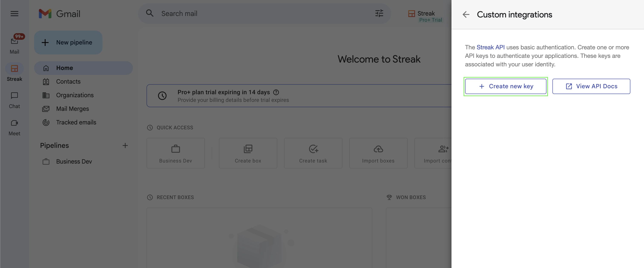The image size is (644, 268).
Task: Click the New pipeline button
Action: coord(68,43)
